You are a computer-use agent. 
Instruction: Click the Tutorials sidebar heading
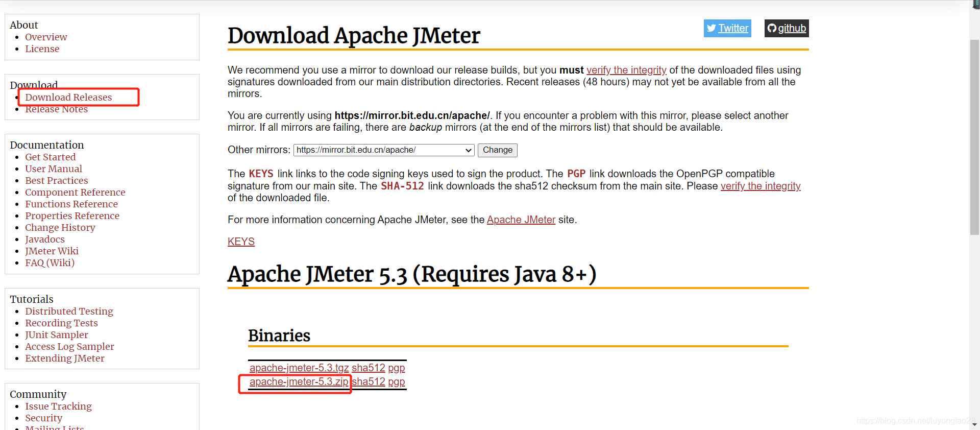[32, 299]
